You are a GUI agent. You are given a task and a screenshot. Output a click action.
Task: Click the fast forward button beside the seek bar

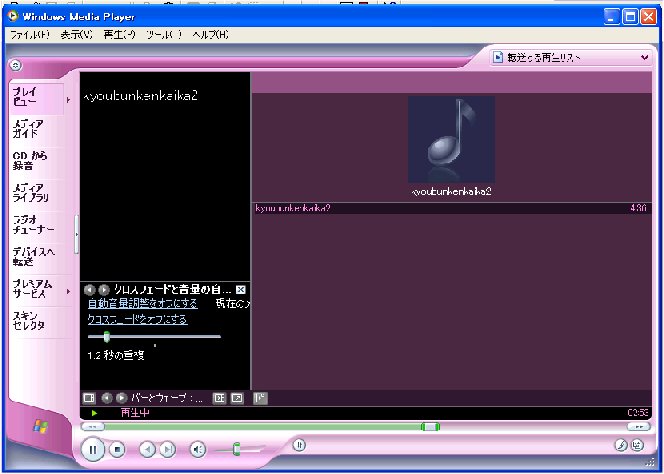[639, 427]
